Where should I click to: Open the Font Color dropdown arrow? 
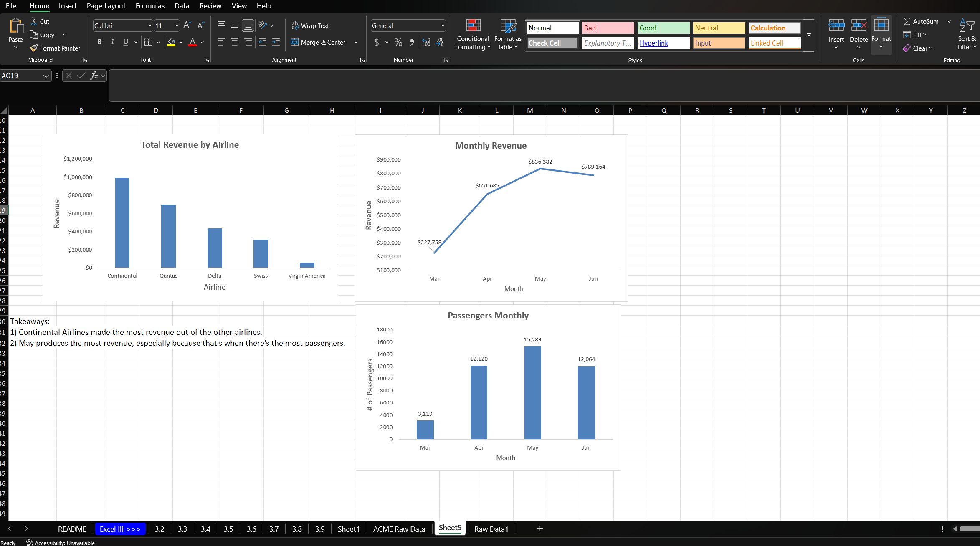point(202,42)
